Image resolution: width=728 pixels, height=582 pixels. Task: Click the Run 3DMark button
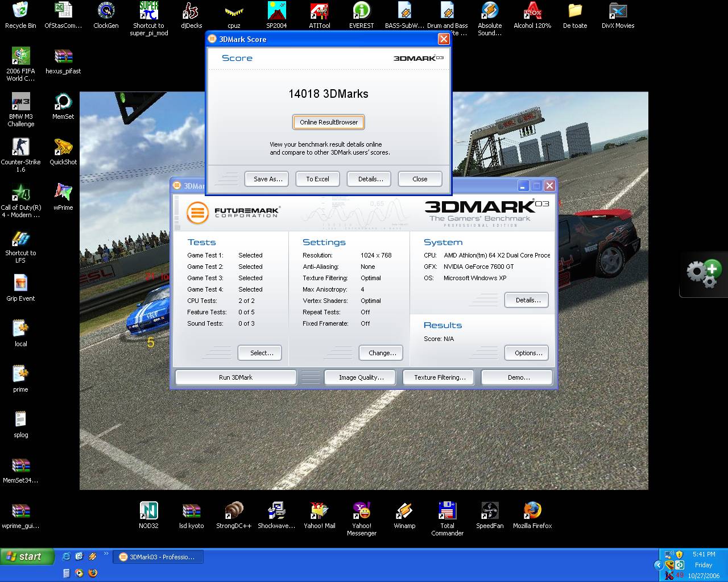point(235,377)
